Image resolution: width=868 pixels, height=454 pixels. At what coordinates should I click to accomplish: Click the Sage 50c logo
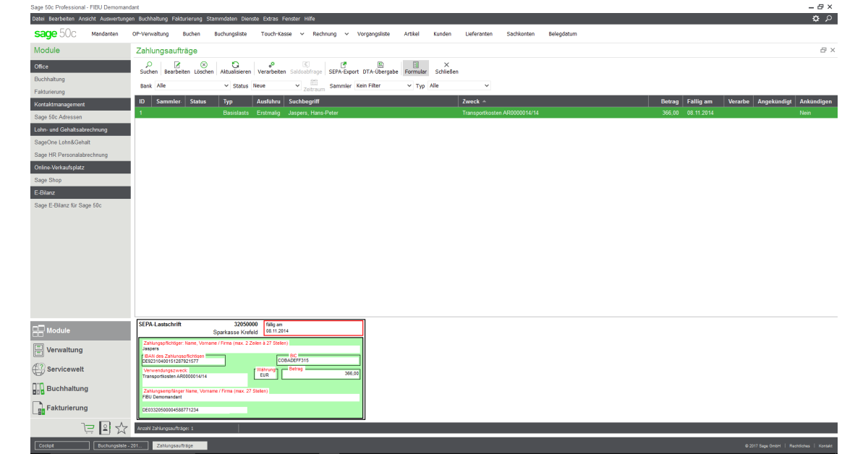[x=55, y=34]
